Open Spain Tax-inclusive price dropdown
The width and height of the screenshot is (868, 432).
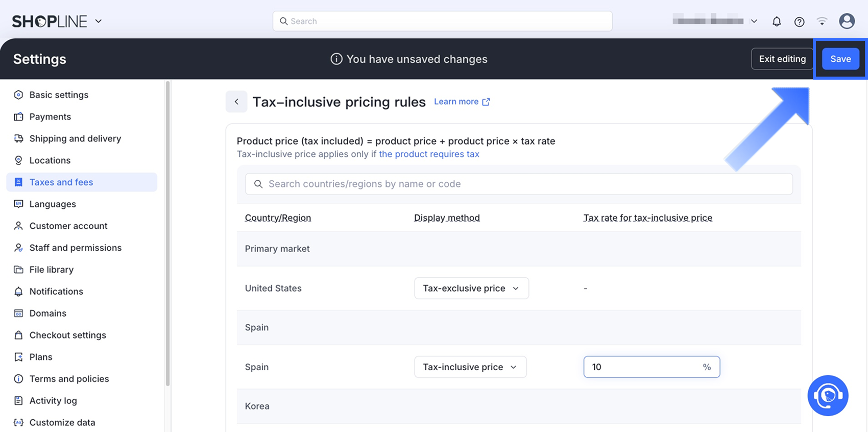point(470,367)
